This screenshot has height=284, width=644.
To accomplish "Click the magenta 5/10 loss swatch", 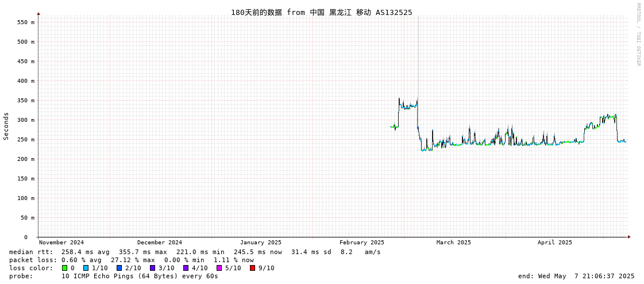I will (219, 268).
